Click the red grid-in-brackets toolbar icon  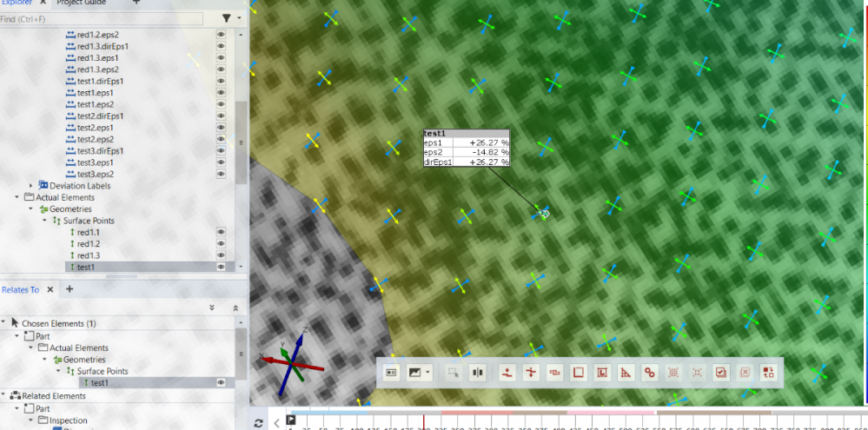coord(673,373)
